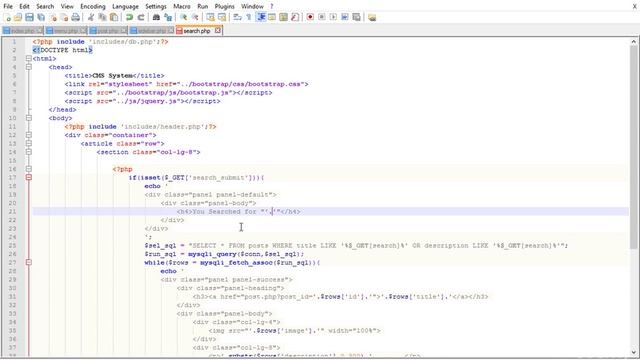Save current file with Save icon
Viewport: 640px width, 360px height.
pyautogui.click(x=29, y=17)
